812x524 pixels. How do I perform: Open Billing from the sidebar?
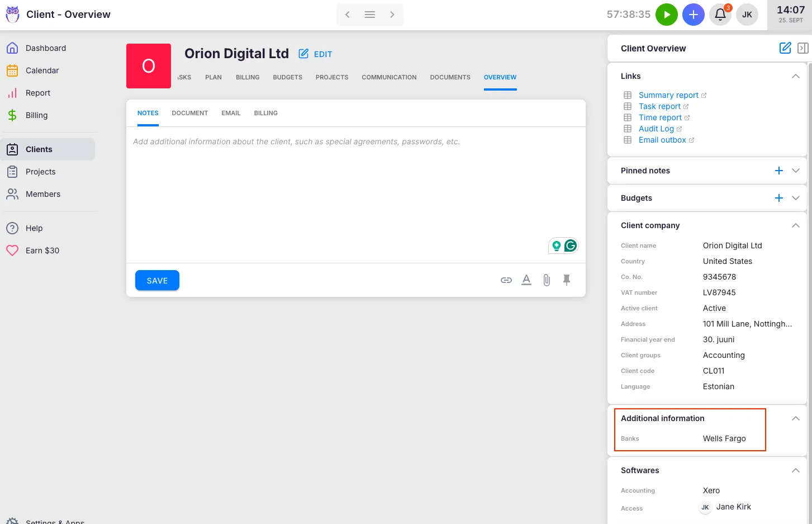coord(36,115)
